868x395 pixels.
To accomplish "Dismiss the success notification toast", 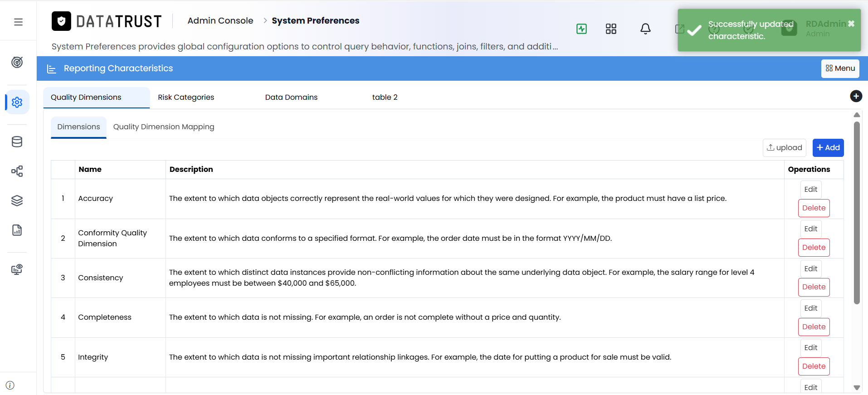I will point(851,24).
